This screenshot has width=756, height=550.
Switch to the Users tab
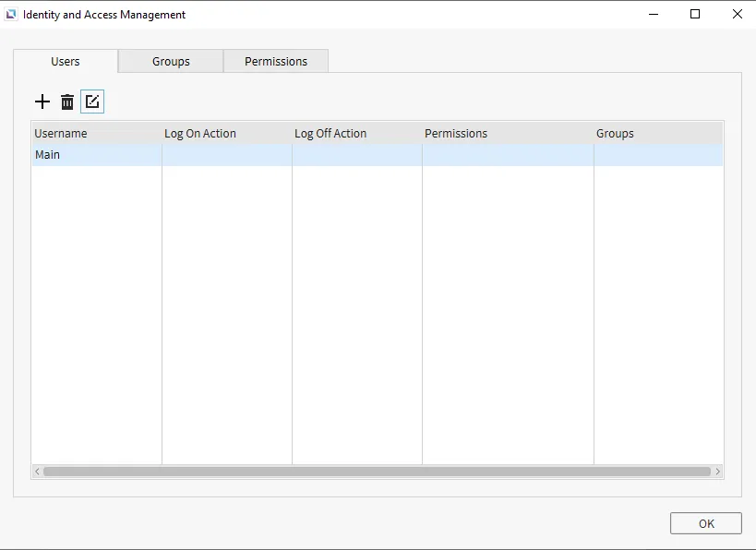(x=66, y=61)
